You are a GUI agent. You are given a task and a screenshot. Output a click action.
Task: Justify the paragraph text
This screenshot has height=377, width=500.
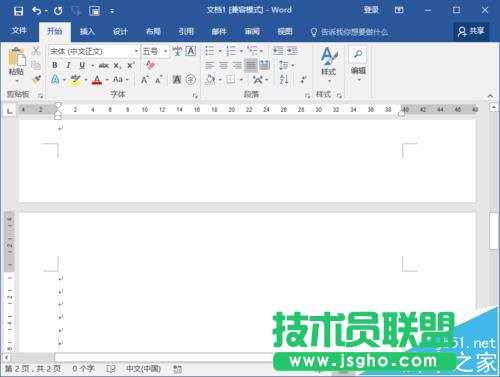tap(251, 65)
